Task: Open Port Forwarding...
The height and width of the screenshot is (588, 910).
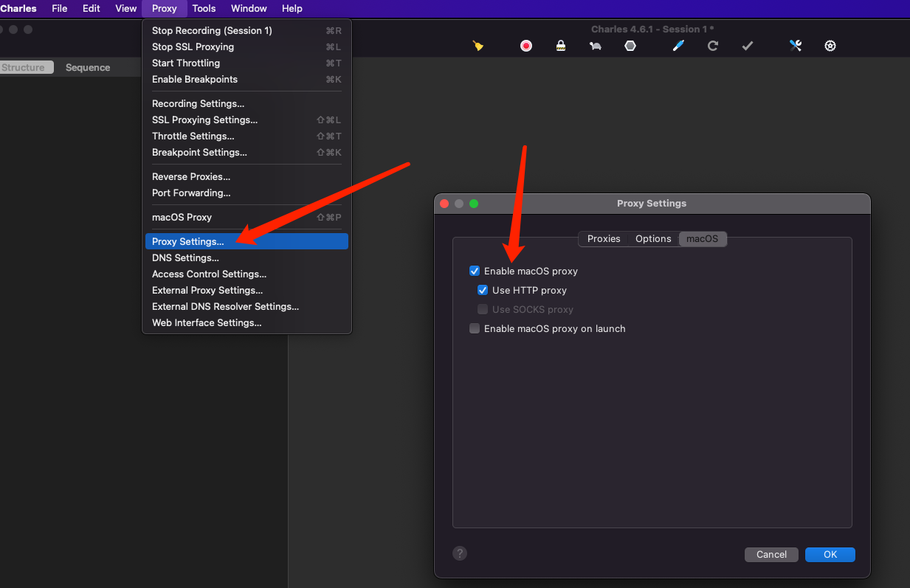Action: (247, 193)
